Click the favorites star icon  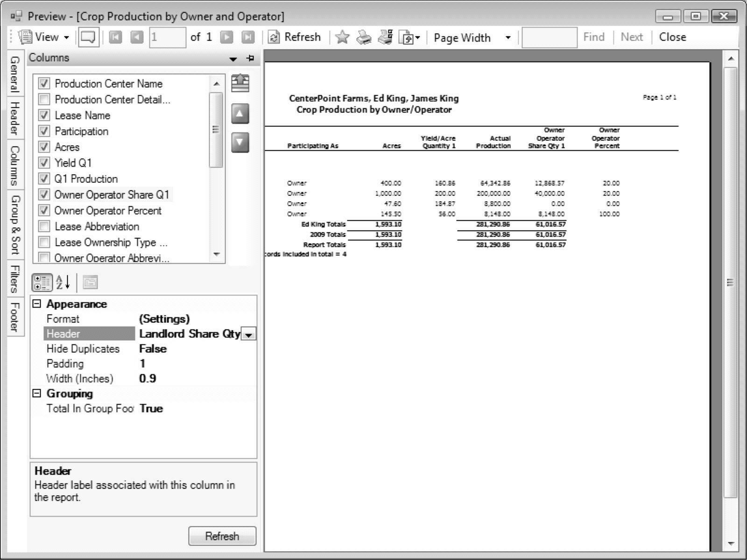342,37
